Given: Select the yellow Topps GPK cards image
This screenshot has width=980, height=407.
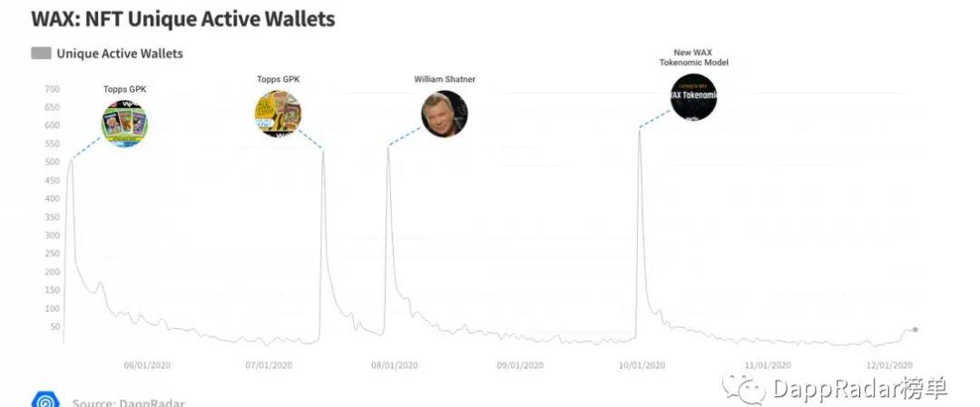Looking at the screenshot, I should click(278, 114).
